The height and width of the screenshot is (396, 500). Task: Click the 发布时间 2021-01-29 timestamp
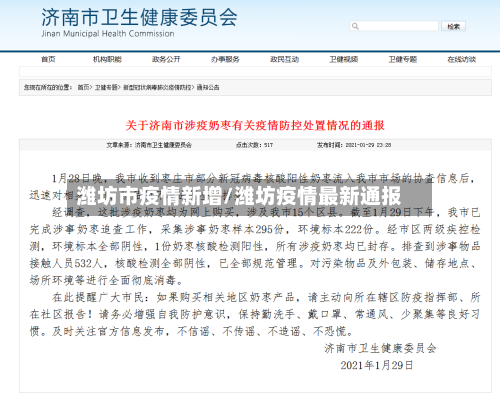tap(354, 145)
